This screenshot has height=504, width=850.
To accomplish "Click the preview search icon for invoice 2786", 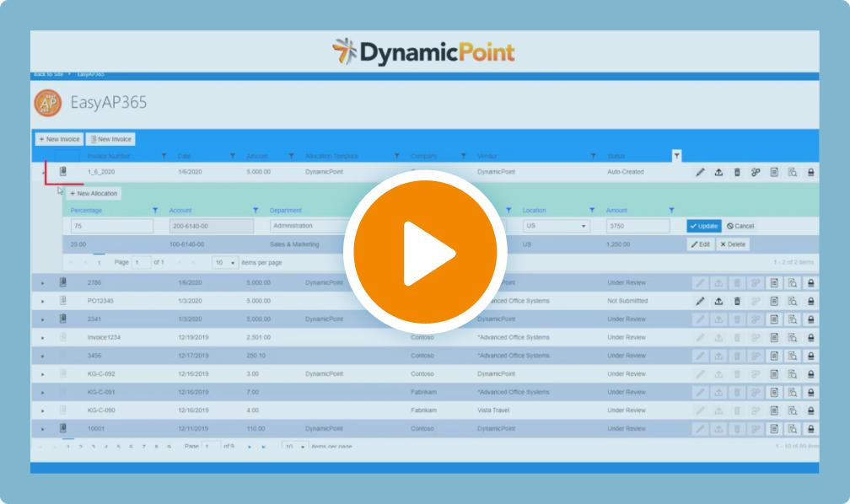I will tap(792, 283).
